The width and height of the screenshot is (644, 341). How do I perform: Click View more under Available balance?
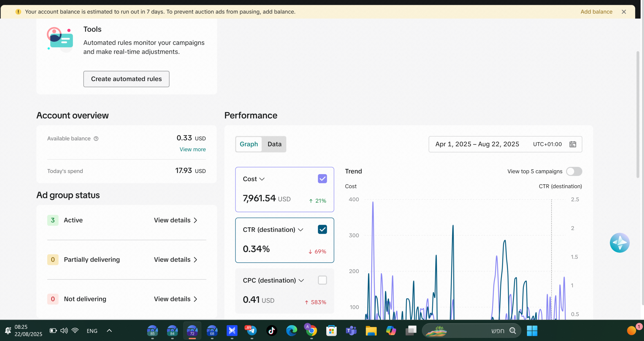[x=193, y=149]
